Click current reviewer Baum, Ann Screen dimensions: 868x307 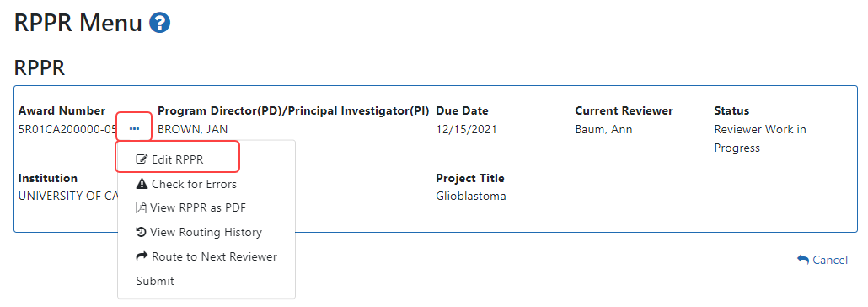tap(603, 130)
